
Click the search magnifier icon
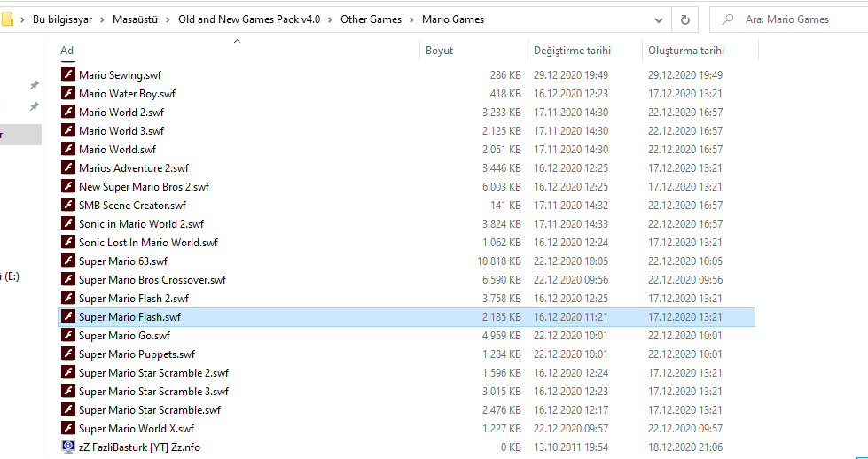(728, 19)
